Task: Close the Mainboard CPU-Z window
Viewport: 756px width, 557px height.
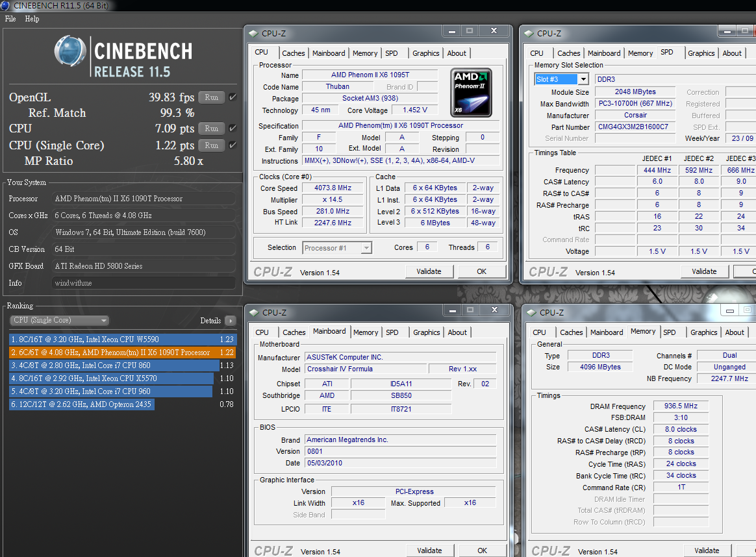Action: pos(495,310)
